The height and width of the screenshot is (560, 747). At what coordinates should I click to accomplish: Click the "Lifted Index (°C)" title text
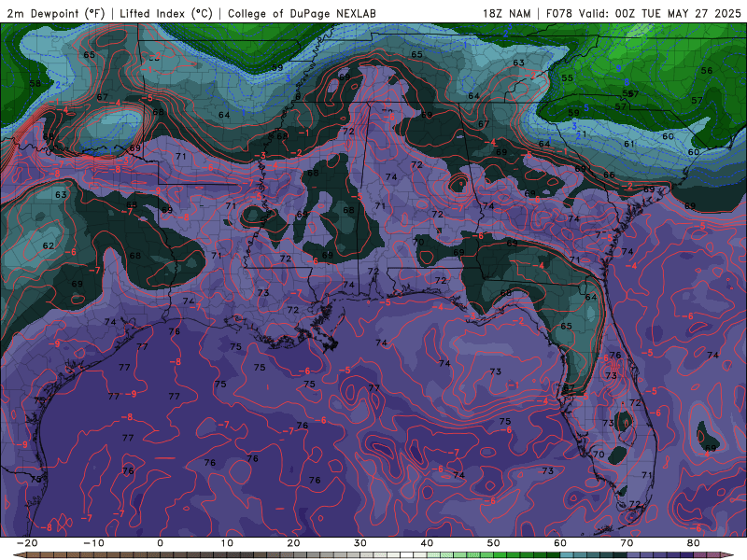(x=166, y=13)
